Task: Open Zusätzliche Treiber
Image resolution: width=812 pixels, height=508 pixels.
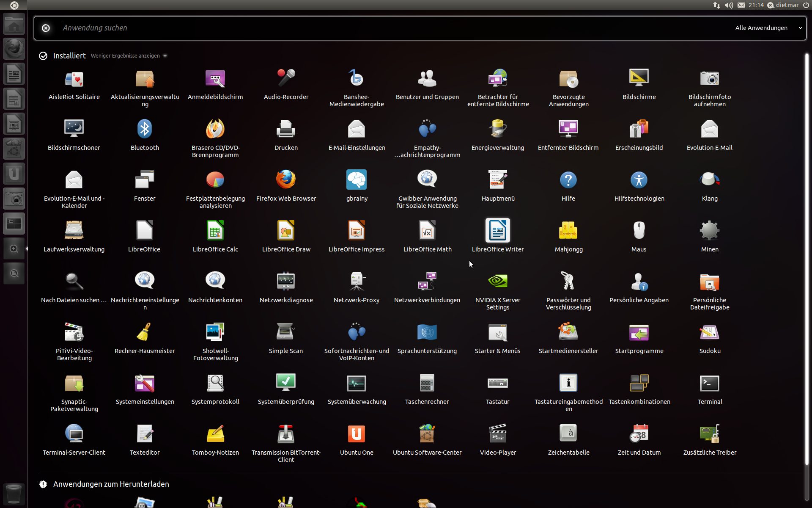Action: 710,440
